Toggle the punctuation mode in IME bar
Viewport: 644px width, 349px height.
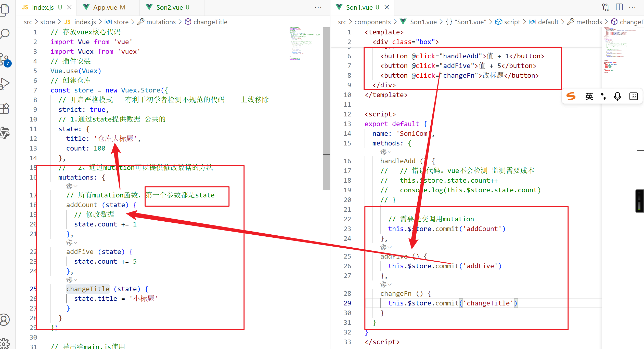point(603,96)
